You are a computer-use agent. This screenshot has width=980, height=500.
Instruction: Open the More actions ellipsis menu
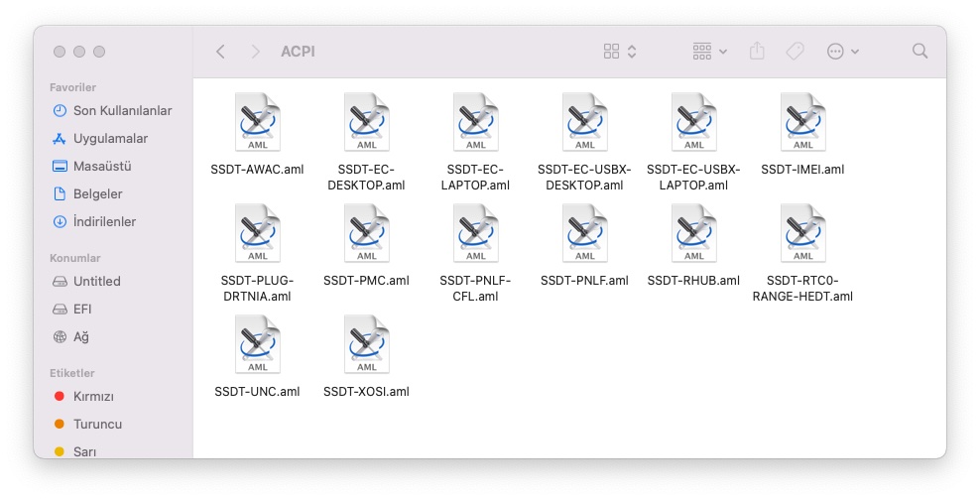coord(842,52)
